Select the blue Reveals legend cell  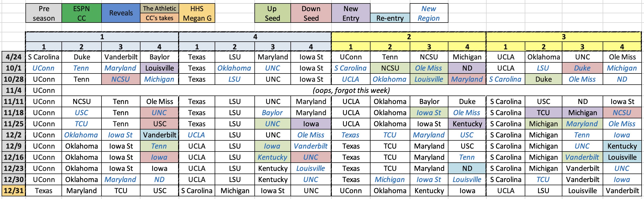121,13
